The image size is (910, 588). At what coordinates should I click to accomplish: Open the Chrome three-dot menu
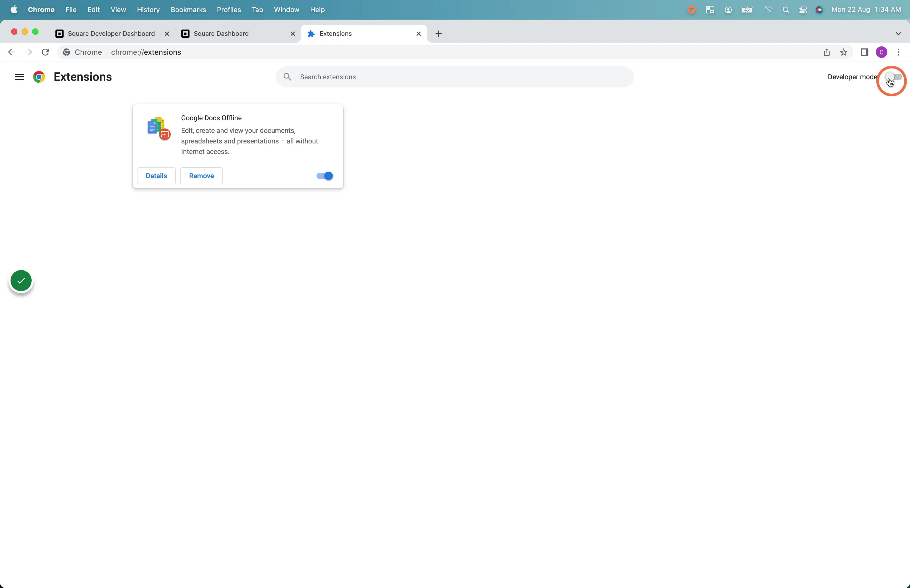pyautogui.click(x=898, y=52)
